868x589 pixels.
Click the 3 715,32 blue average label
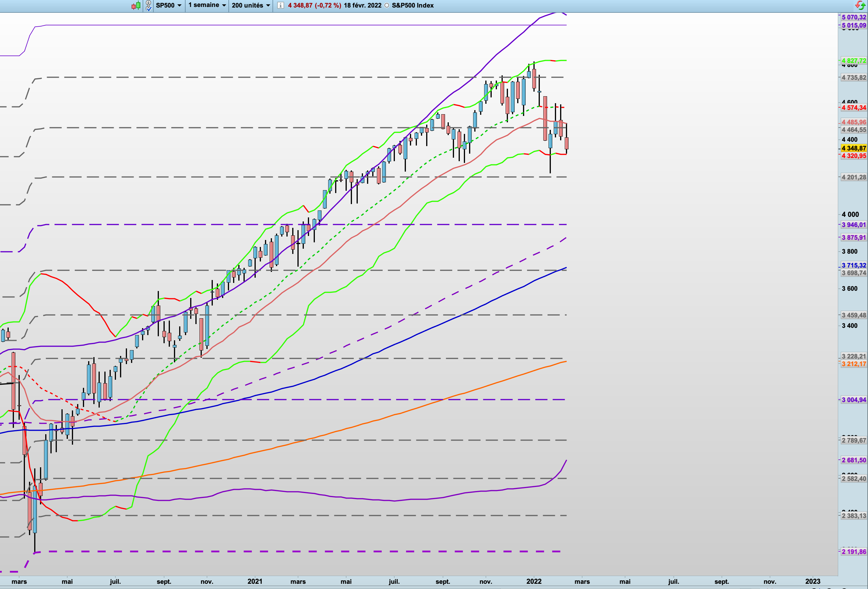click(854, 265)
